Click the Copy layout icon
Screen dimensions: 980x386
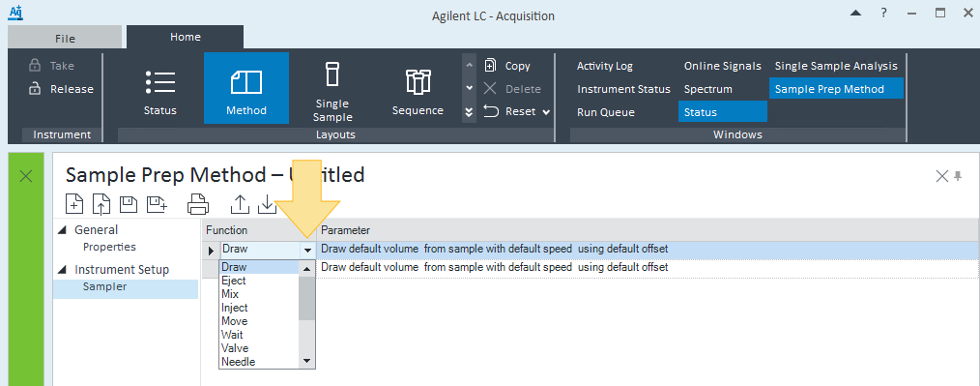coord(507,66)
